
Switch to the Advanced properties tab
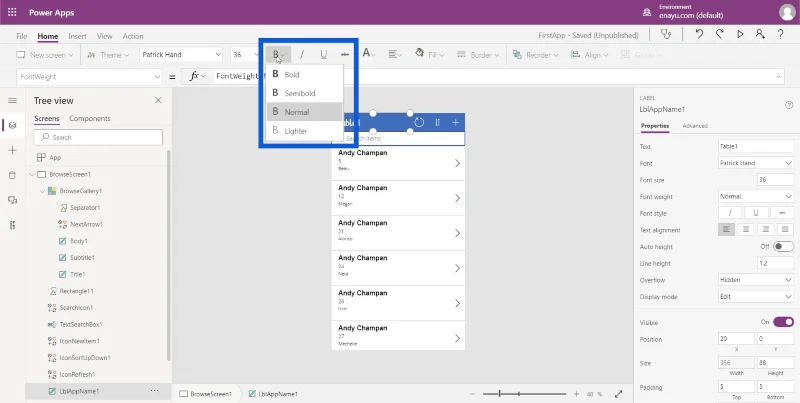click(x=695, y=125)
